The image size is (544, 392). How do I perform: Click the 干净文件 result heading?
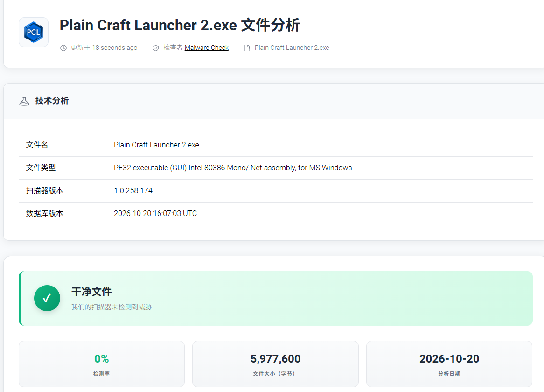point(91,292)
